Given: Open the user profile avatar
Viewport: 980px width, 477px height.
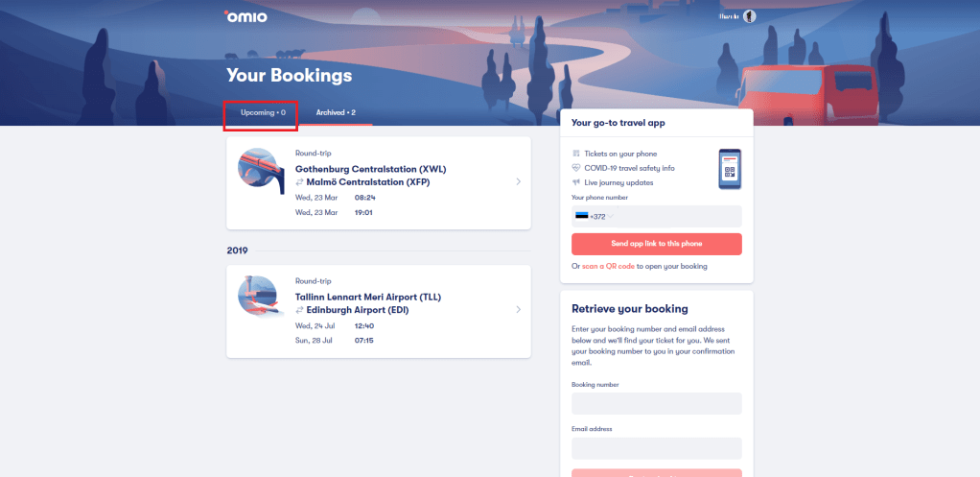Looking at the screenshot, I should click(750, 16).
